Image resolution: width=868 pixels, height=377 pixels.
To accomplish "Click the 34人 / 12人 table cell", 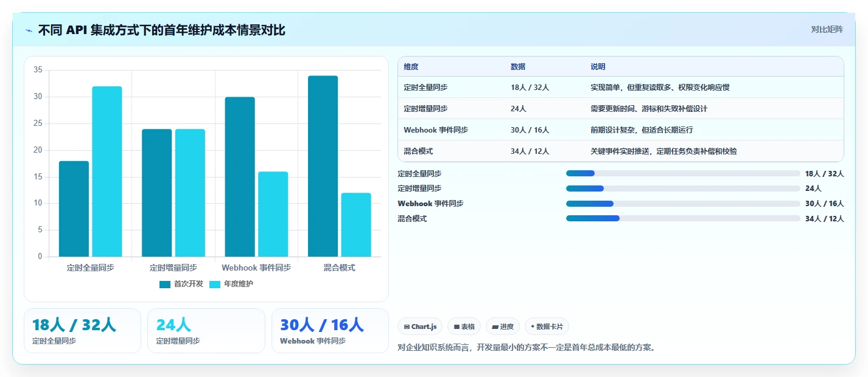I will [530, 151].
